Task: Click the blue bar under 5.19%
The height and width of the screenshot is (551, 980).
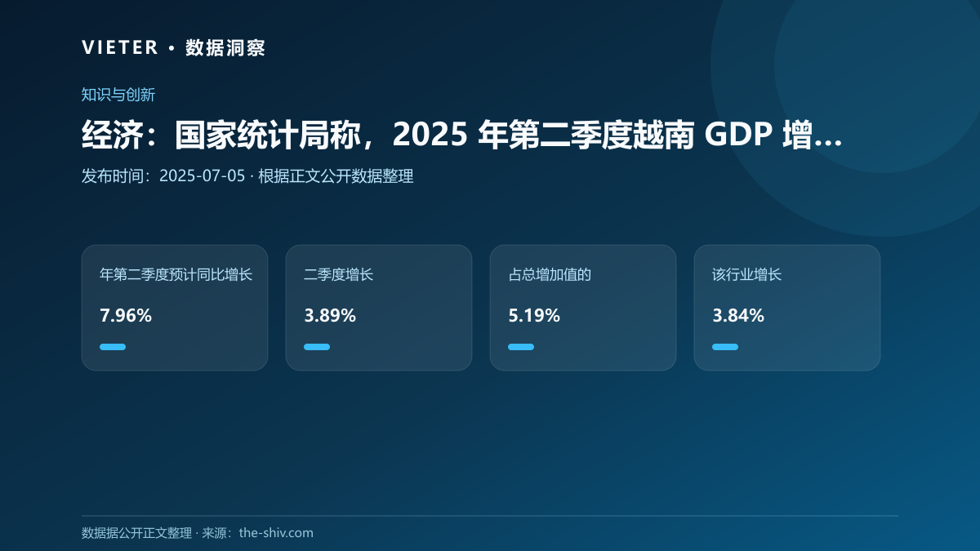Action: point(521,347)
